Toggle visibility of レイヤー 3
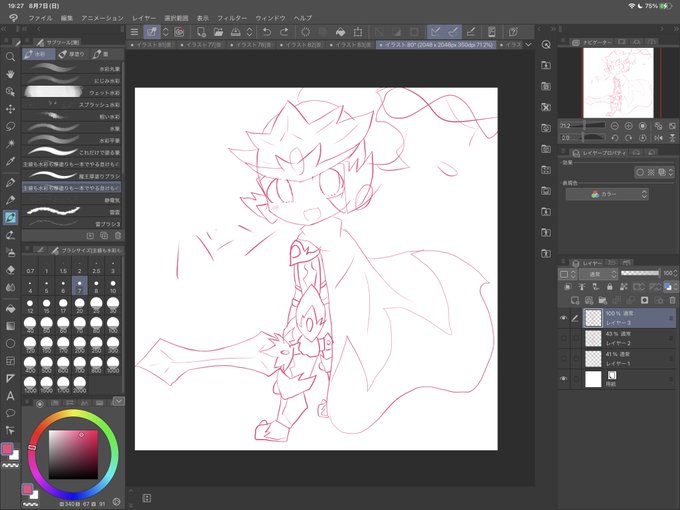Screen dimensions: 680x510 (x=563, y=318)
